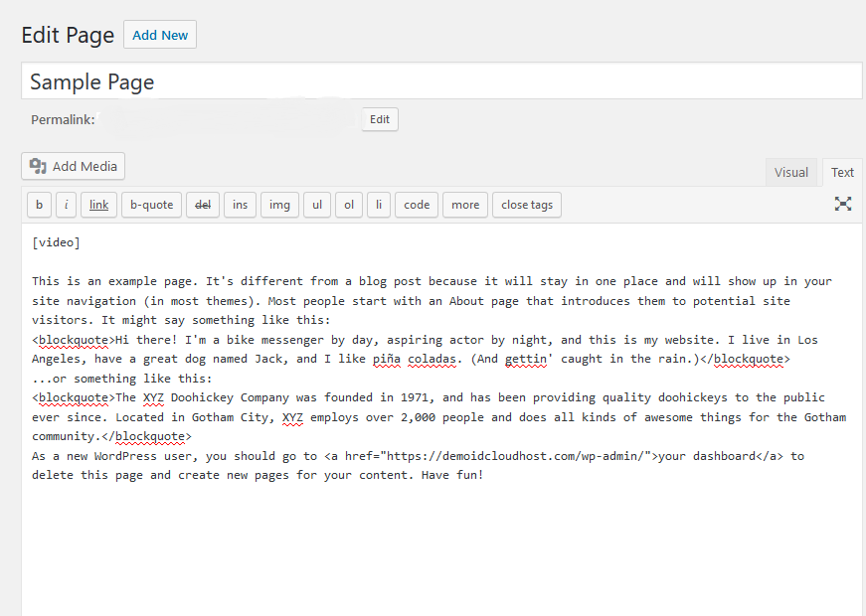Click the Add Media button
Image resolution: width=866 pixels, height=616 pixels.
tap(74, 166)
